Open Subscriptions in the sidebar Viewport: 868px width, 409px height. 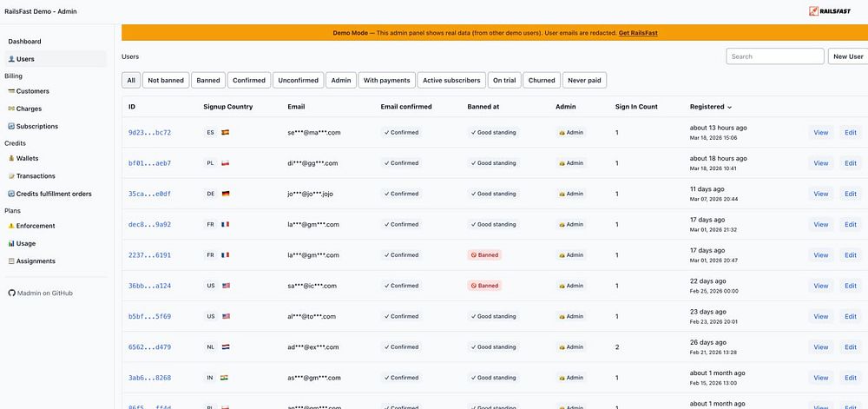click(x=33, y=126)
